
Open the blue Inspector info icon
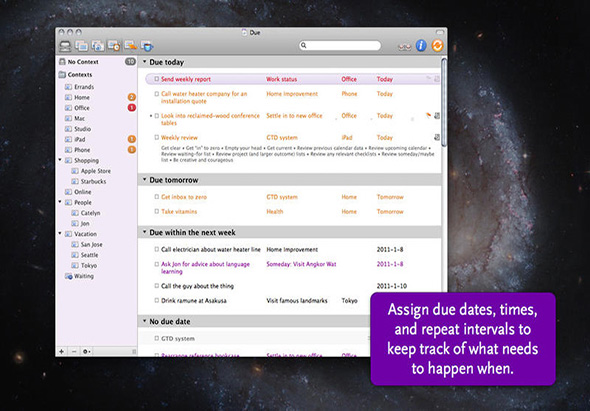point(421,46)
